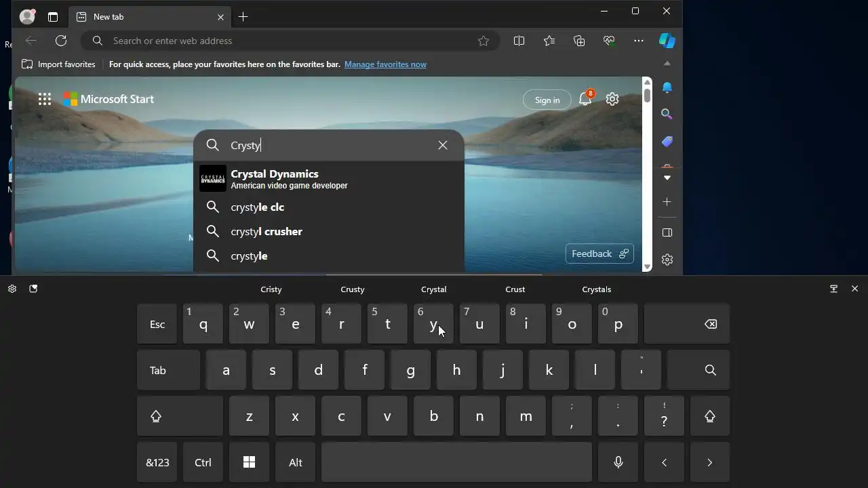The image size is (868, 488).
Task: Click the page vertical scrollbar thumb
Action: 648,95
